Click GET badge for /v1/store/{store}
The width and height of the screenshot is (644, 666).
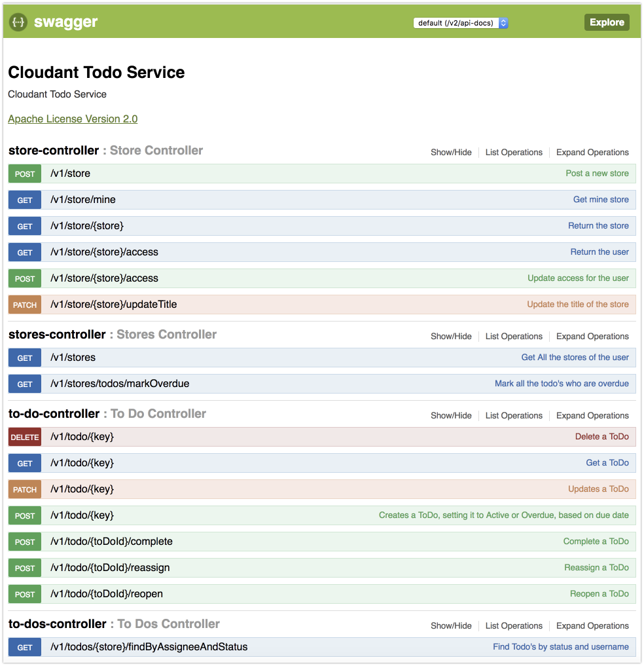(x=25, y=227)
